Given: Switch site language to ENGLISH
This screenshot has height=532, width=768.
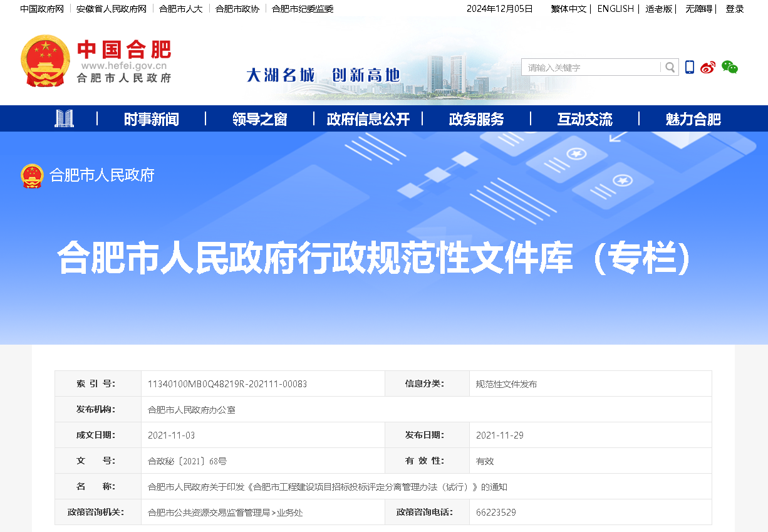Looking at the screenshot, I should pyautogui.click(x=615, y=9).
